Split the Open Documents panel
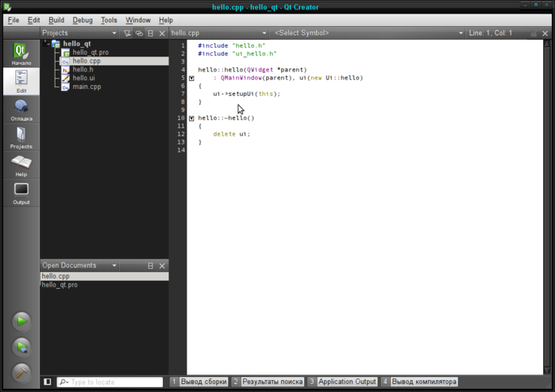This screenshot has height=392, width=555. (x=150, y=266)
